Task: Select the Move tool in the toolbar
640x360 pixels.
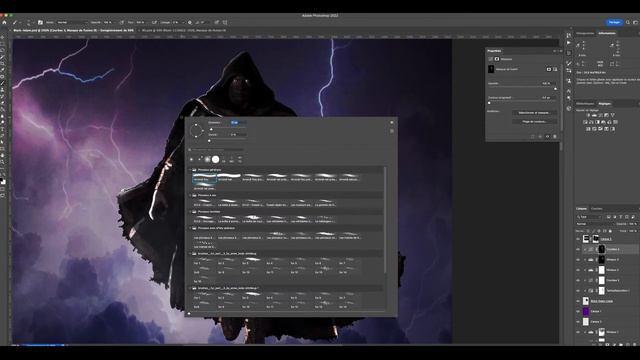Action: pyautogui.click(x=3, y=38)
